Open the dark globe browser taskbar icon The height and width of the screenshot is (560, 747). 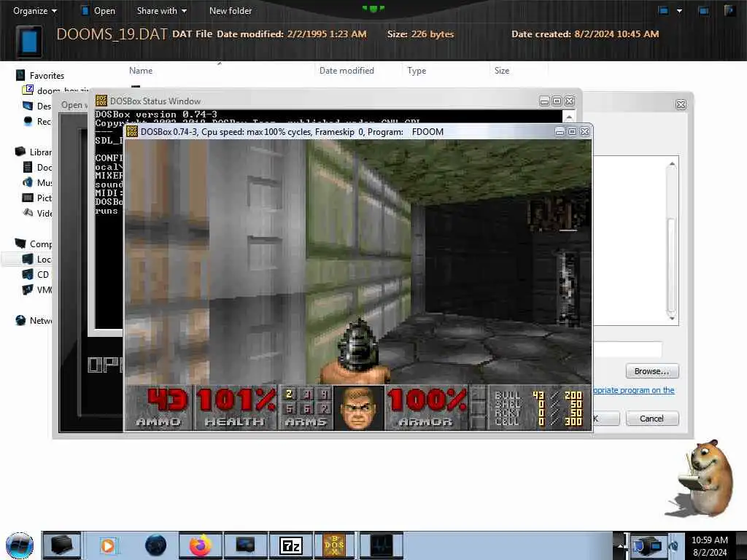click(155, 545)
